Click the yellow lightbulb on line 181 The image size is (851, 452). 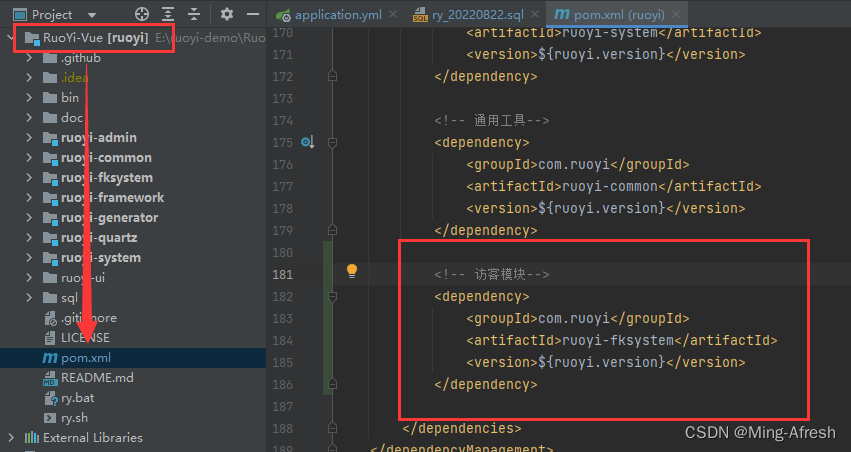pos(352,271)
